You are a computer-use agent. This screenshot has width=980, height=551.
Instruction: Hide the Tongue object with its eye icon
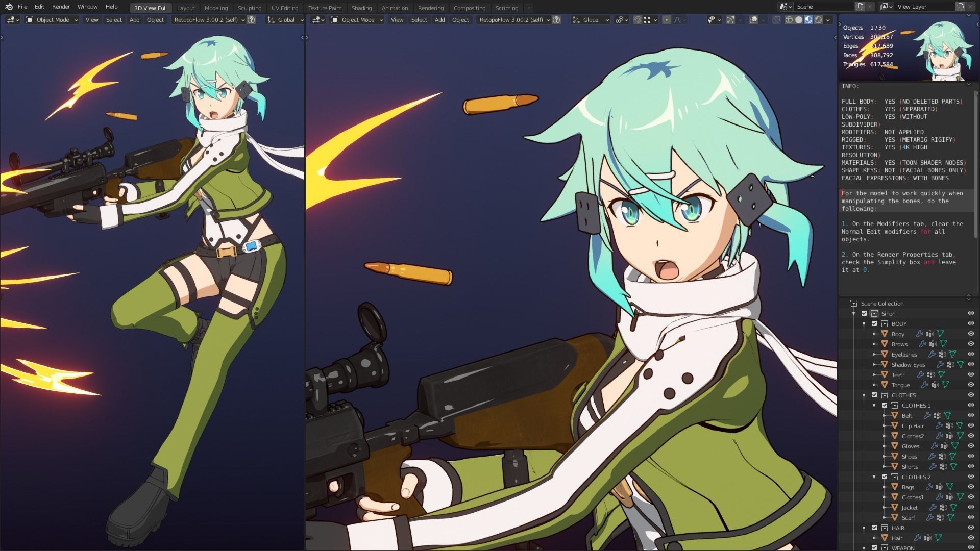(971, 385)
